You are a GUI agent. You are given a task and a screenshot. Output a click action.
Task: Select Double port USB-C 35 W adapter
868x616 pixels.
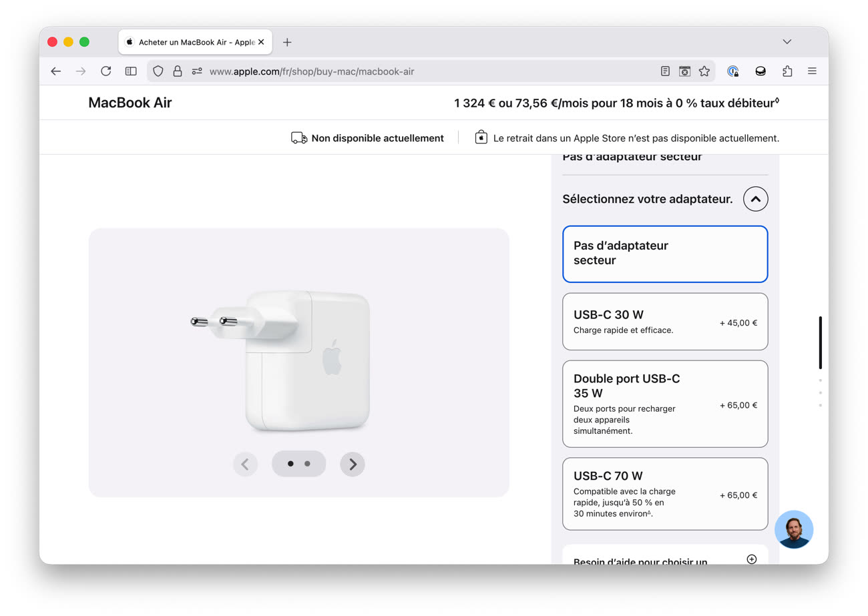[x=665, y=404]
